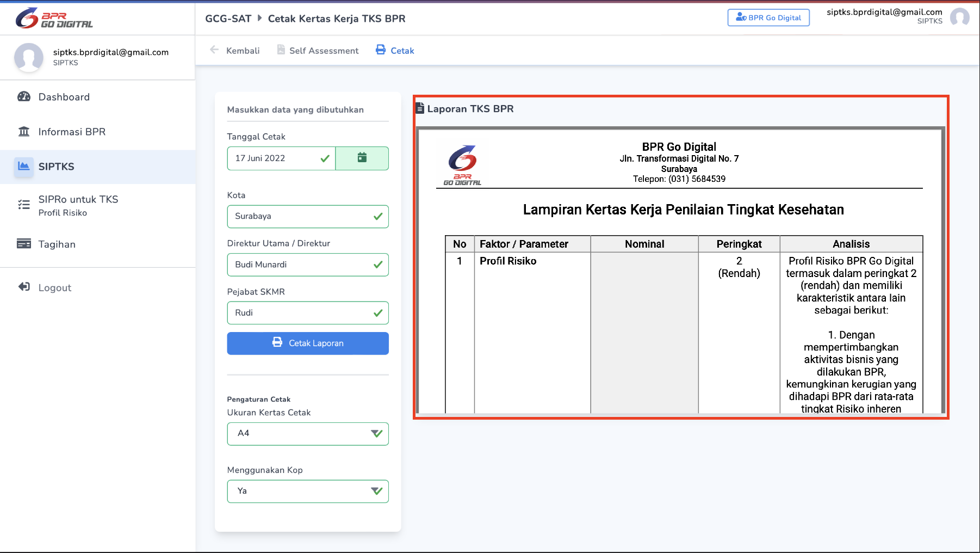This screenshot has width=980, height=553.
Task: Click the printer icon on Cetak Laporan
Action: coord(277,342)
